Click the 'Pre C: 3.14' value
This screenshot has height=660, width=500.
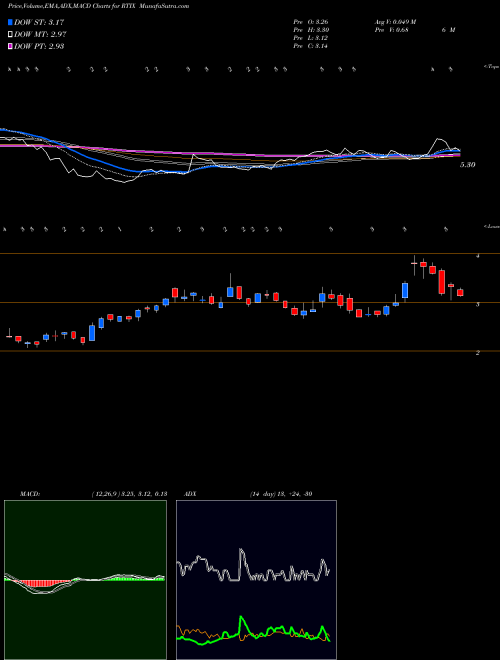tap(311, 46)
